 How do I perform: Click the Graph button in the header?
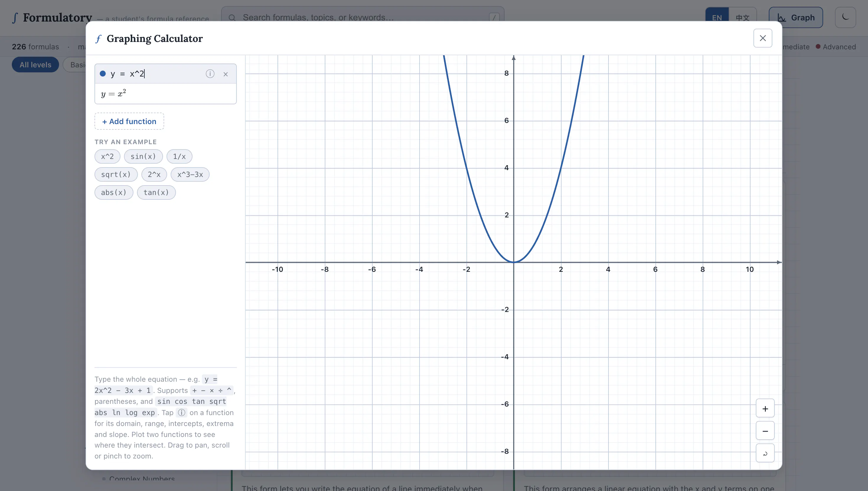pyautogui.click(x=796, y=17)
